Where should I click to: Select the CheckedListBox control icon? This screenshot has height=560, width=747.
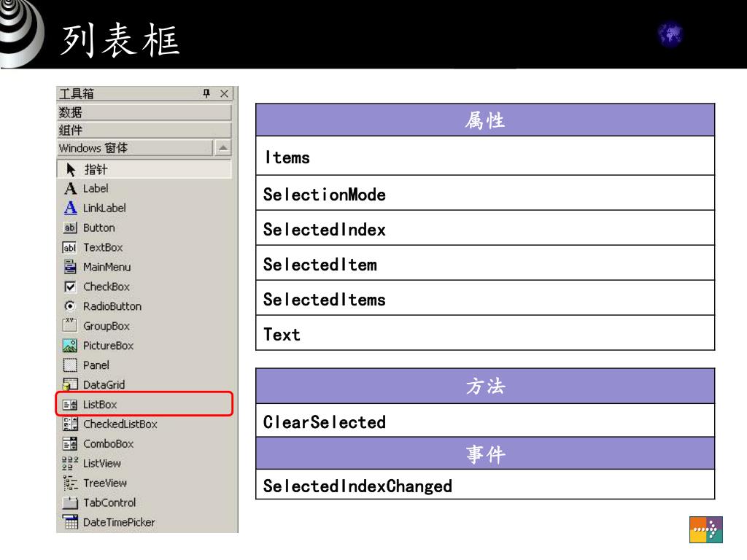click(70, 424)
